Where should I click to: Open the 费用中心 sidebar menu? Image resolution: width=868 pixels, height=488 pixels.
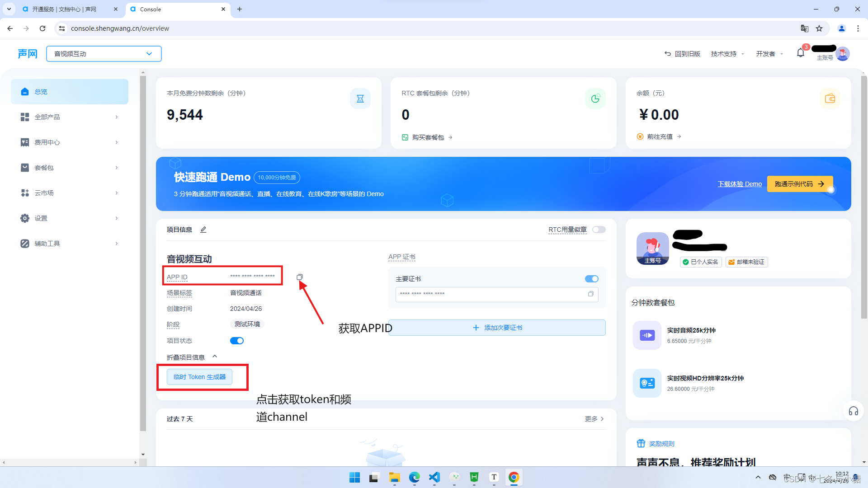tap(70, 142)
